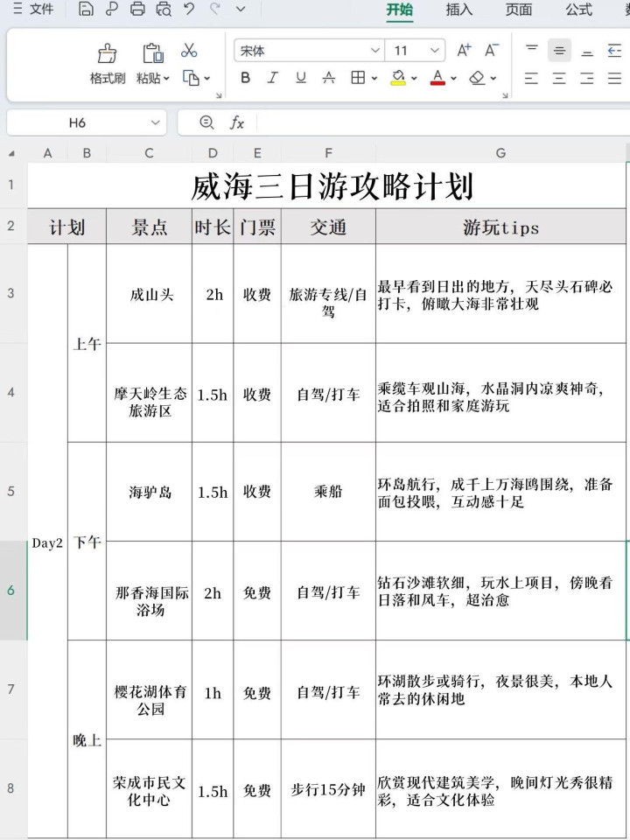Click the Save icon in quick access bar
Viewport: 630px width, 840px height.
[x=85, y=10]
